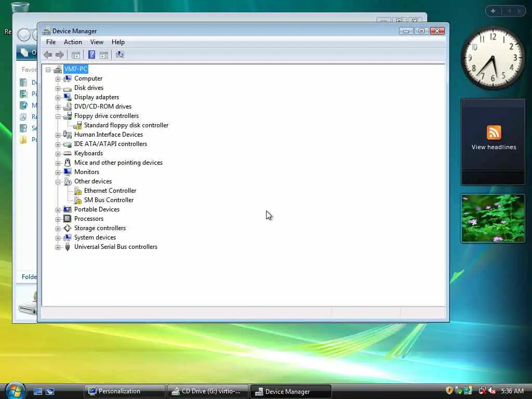Open the Help menu
The width and height of the screenshot is (532, 399).
click(x=118, y=42)
